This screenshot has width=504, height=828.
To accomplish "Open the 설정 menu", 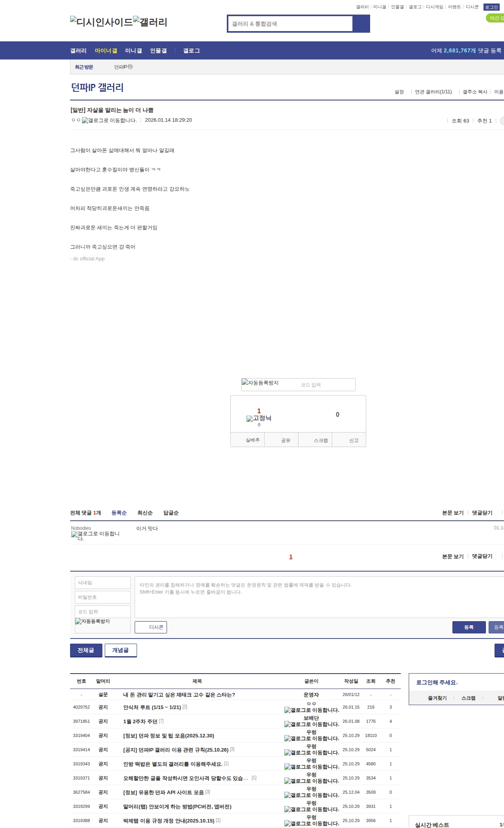I will click(x=399, y=92).
